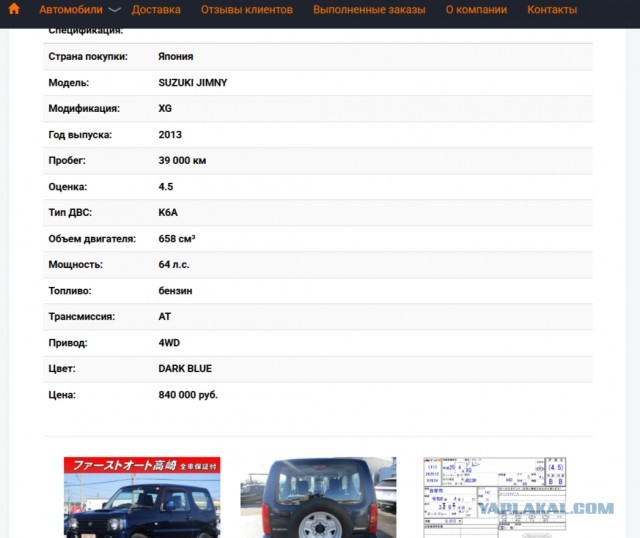Click the price 840 000 руб.

tap(188, 395)
